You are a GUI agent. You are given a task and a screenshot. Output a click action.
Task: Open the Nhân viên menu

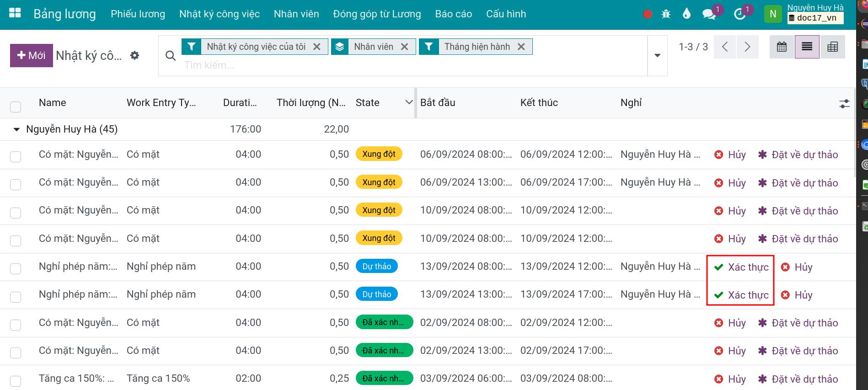pyautogui.click(x=296, y=14)
